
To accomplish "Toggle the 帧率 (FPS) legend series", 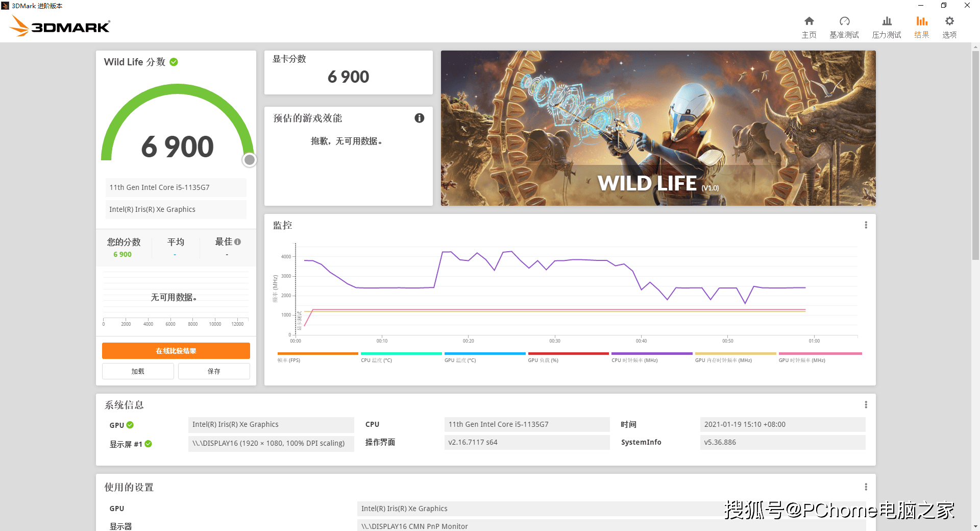I will pyautogui.click(x=317, y=357).
